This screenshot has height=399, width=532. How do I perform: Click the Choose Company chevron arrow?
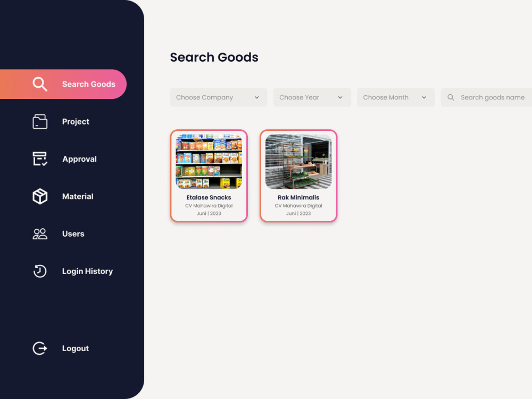pos(257,97)
